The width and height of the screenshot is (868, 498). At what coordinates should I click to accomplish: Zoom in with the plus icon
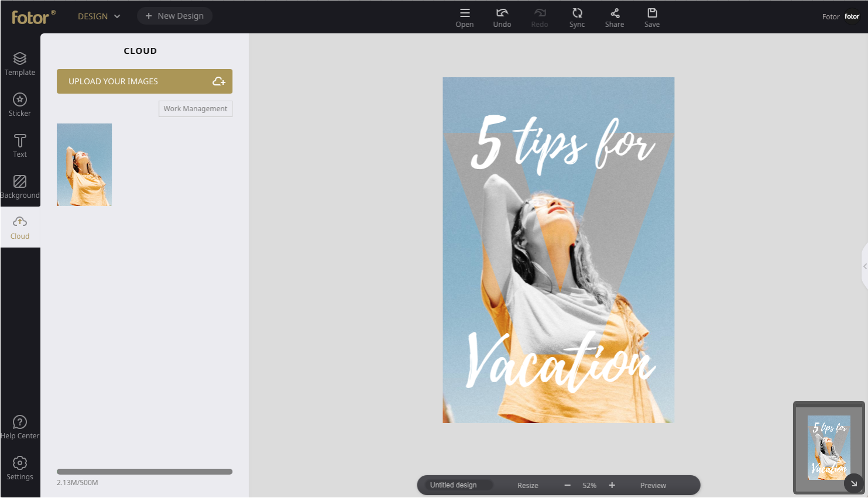pyautogui.click(x=612, y=485)
